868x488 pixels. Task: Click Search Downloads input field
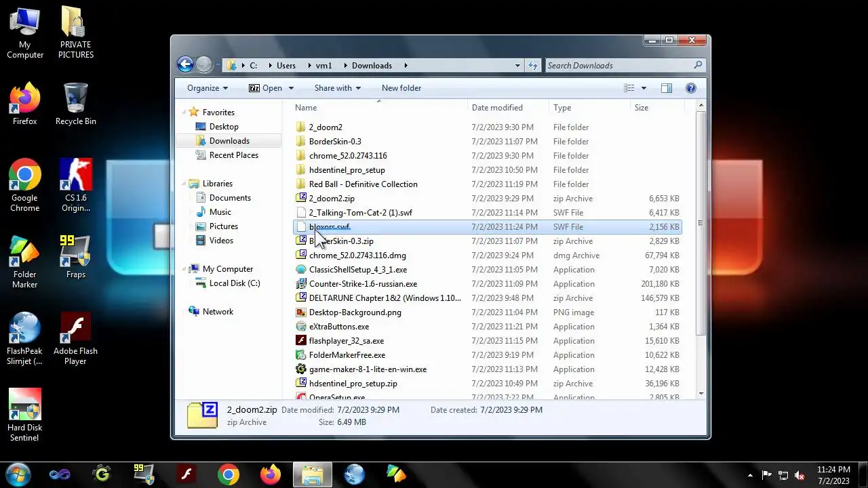click(618, 66)
